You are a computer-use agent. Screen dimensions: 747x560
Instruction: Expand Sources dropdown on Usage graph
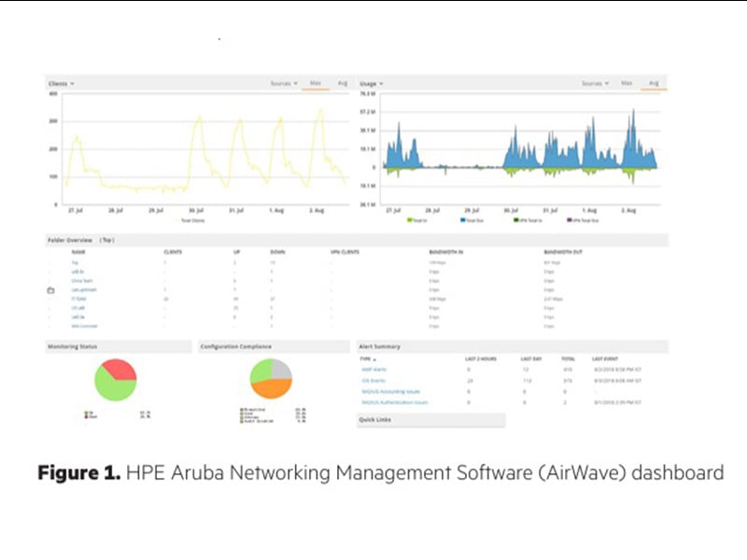(595, 83)
